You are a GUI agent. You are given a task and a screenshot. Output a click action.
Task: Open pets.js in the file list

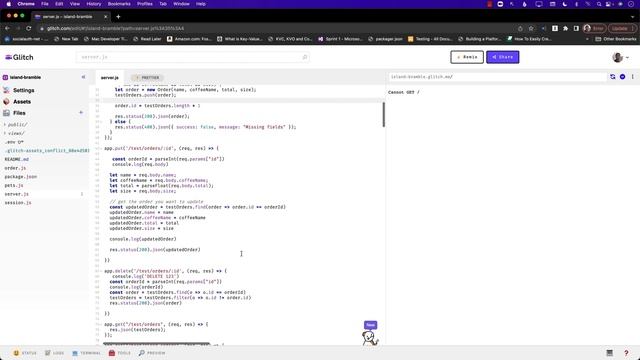coord(14,185)
